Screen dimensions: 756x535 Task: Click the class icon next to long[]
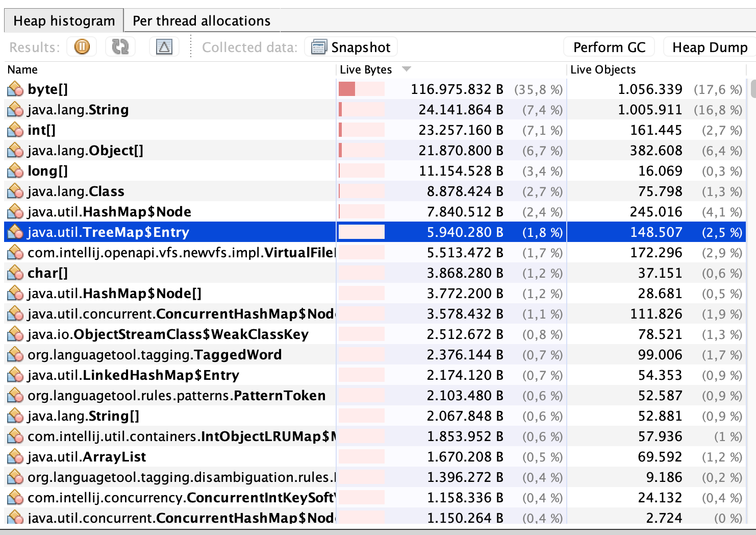[15, 171]
